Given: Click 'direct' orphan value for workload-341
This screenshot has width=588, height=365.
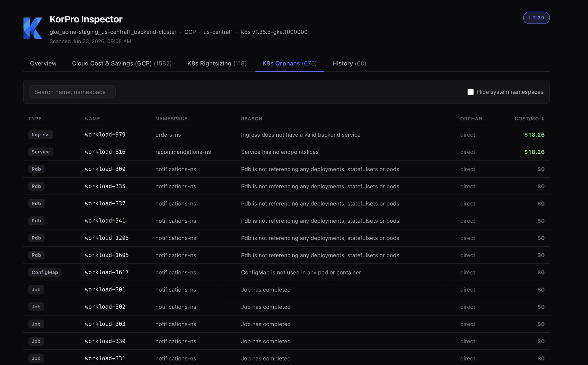Looking at the screenshot, I should (468, 221).
